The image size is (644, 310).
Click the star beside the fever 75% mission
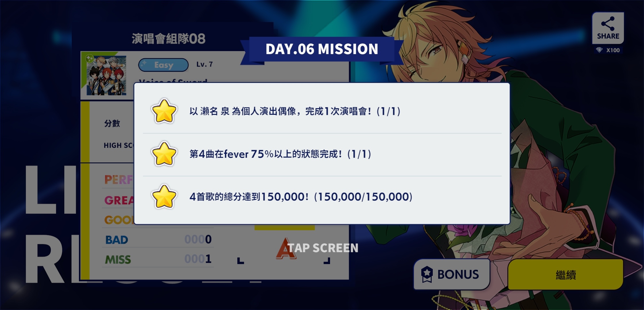164,154
